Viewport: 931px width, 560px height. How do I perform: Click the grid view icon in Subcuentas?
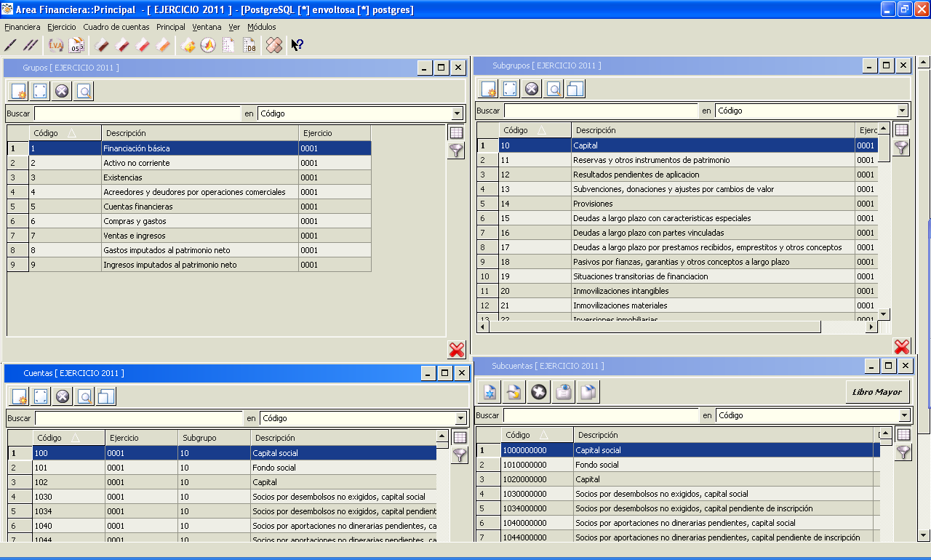pos(903,434)
